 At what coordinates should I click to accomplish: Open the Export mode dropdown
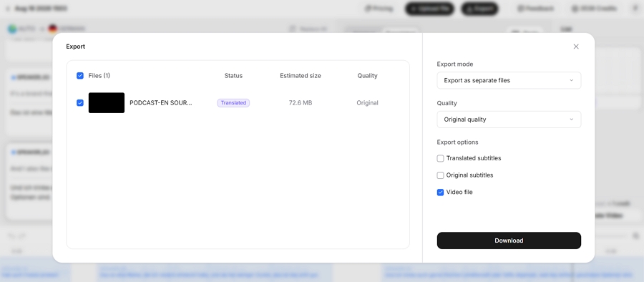(509, 80)
